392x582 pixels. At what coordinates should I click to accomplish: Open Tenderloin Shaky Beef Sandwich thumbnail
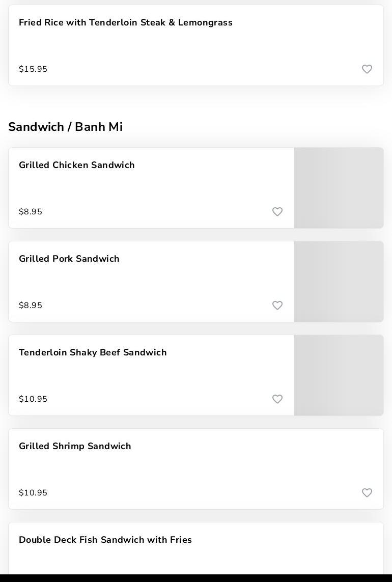click(339, 375)
